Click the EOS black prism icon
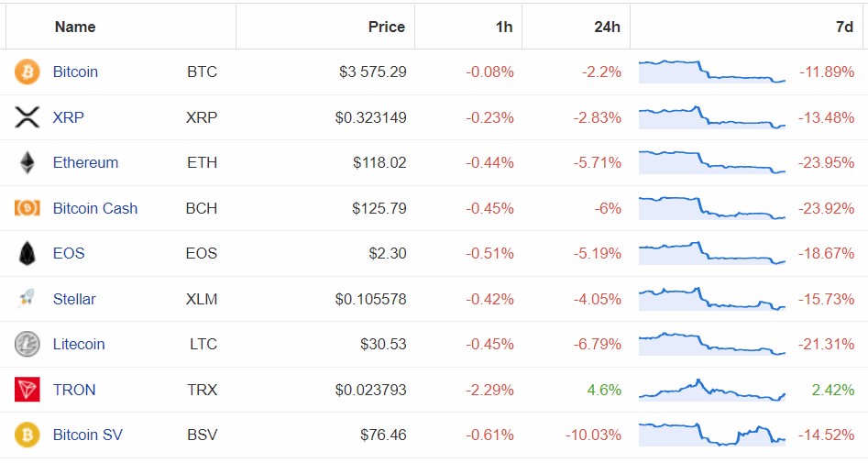The height and width of the screenshot is (463, 868). 27,253
